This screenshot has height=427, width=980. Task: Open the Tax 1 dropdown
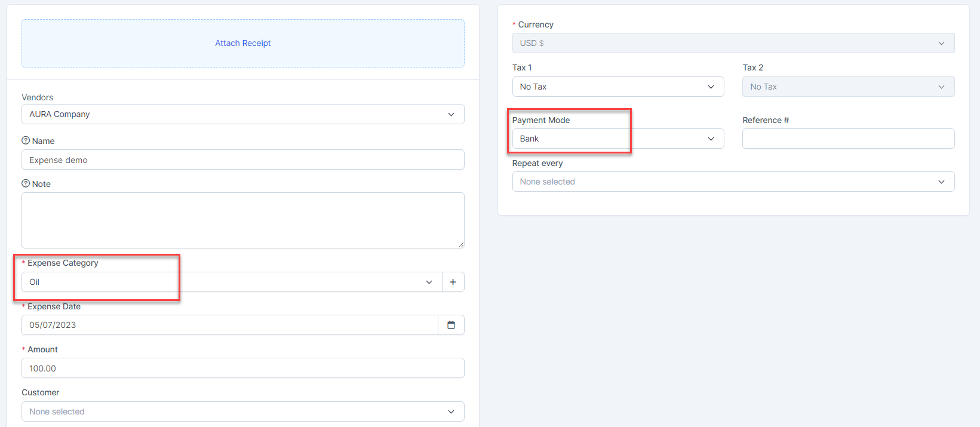point(618,87)
